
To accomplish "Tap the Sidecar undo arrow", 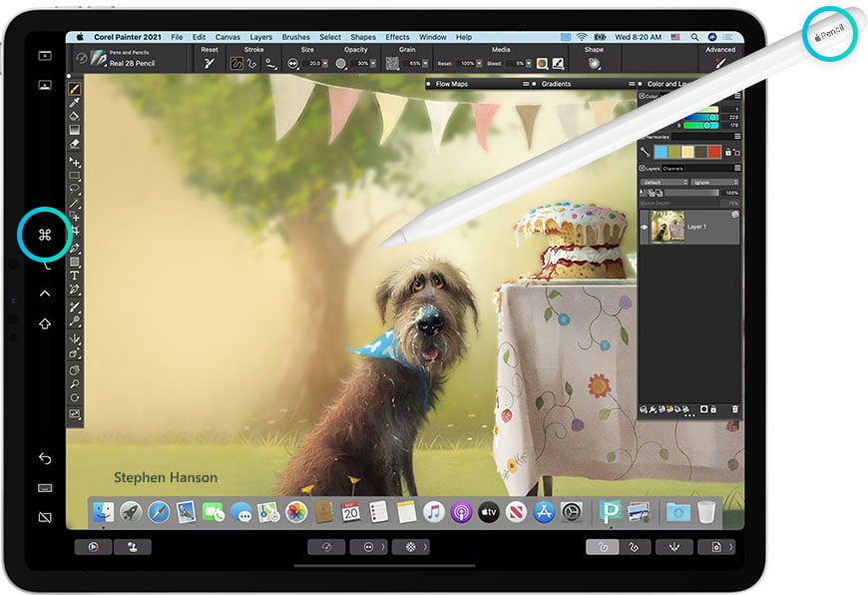I will point(45,458).
